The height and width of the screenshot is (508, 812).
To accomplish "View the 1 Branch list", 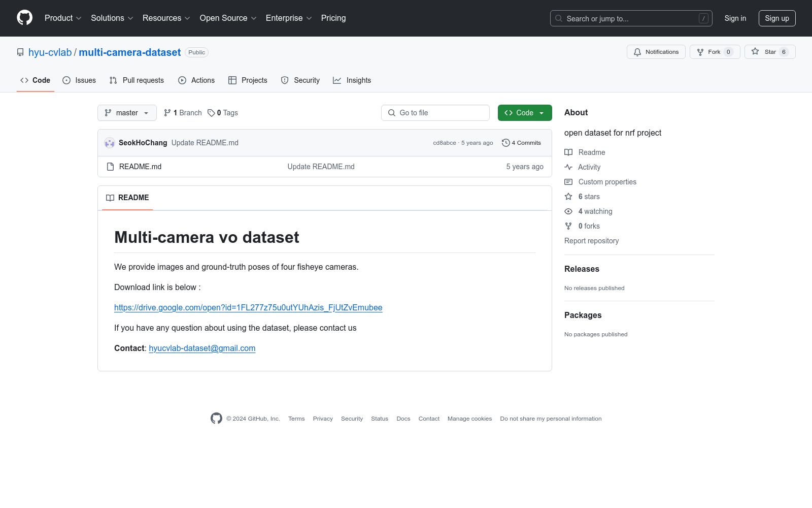I will [x=183, y=113].
